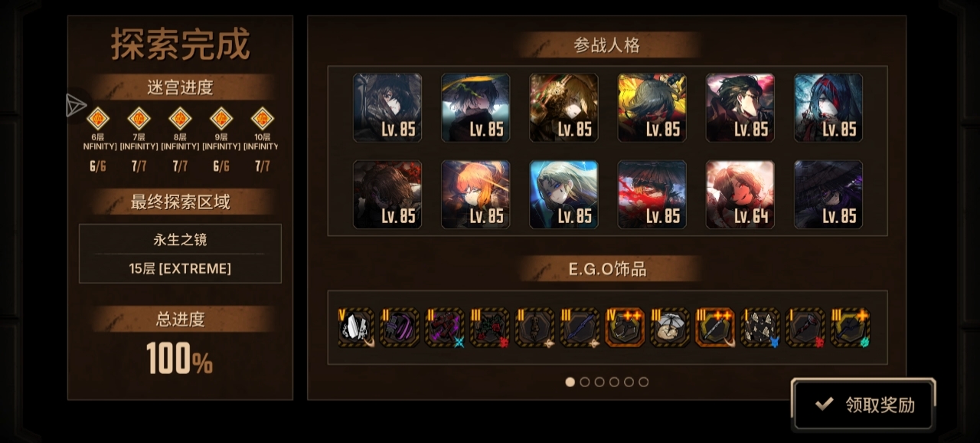Open the red roses tier-III E.G.O gift

click(x=490, y=328)
